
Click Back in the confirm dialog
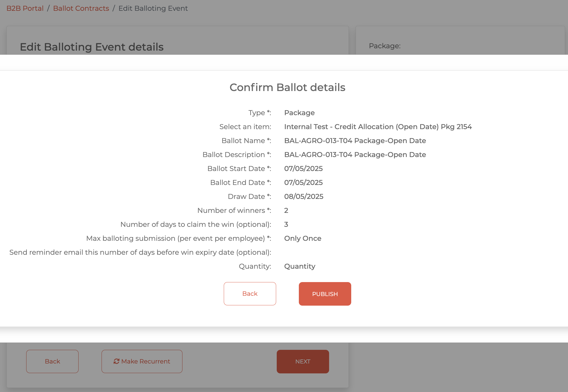250,294
